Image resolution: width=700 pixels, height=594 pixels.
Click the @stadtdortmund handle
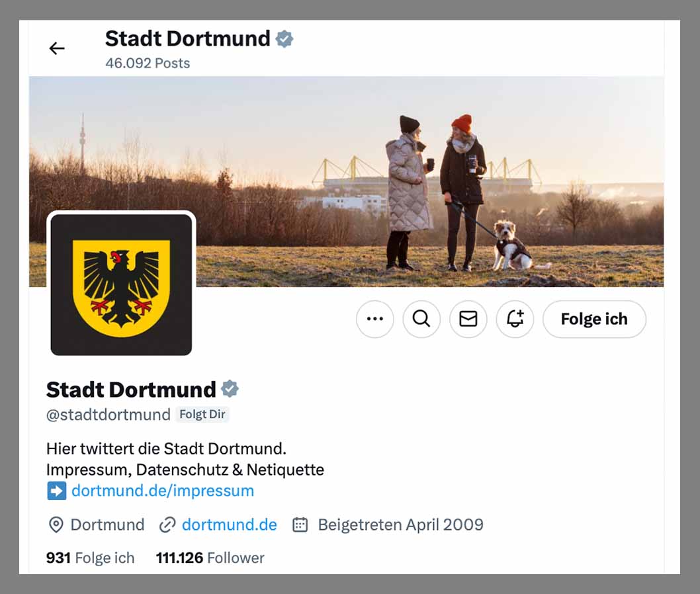109,415
